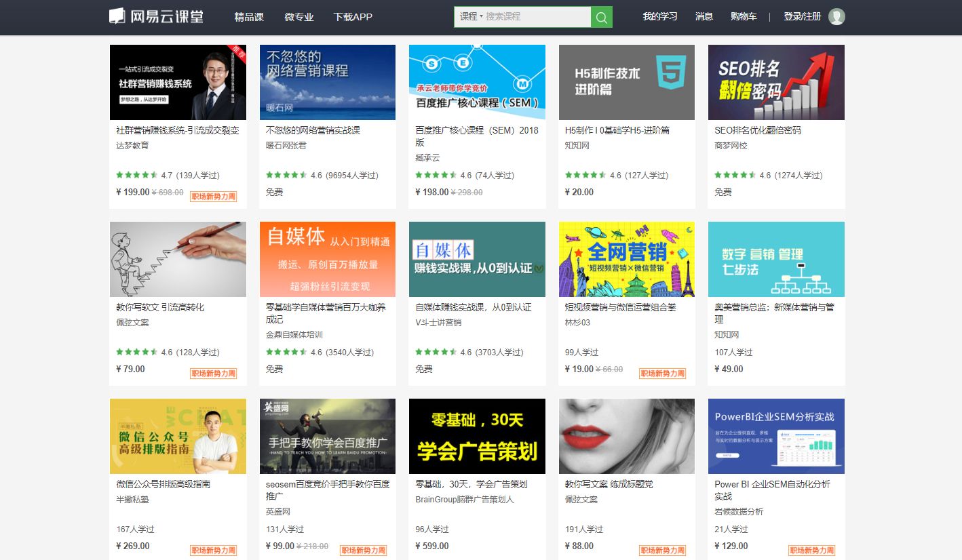Open thumbnail of SEO排名翻倍密码

pos(776,82)
